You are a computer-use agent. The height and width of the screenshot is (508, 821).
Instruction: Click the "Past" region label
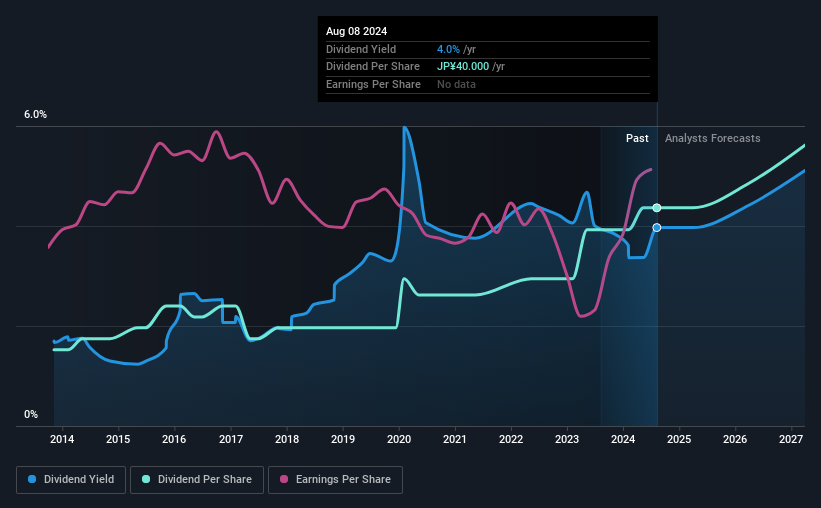click(x=637, y=138)
